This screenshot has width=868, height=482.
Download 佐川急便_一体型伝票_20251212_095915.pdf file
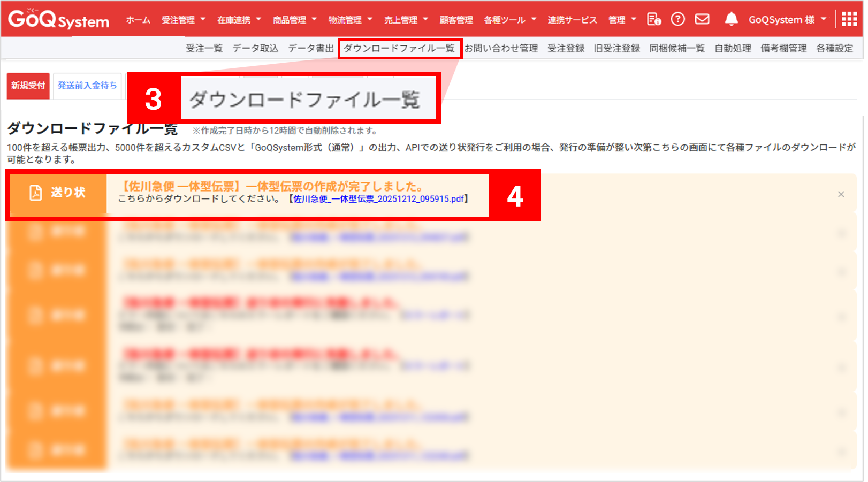click(x=378, y=199)
